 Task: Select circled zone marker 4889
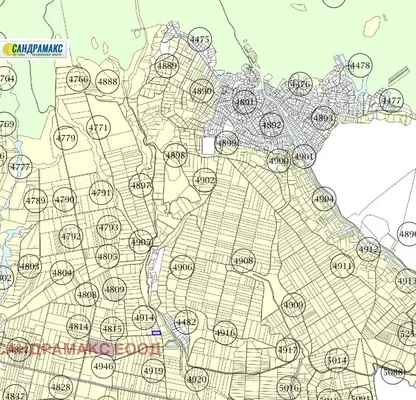pos(167,65)
